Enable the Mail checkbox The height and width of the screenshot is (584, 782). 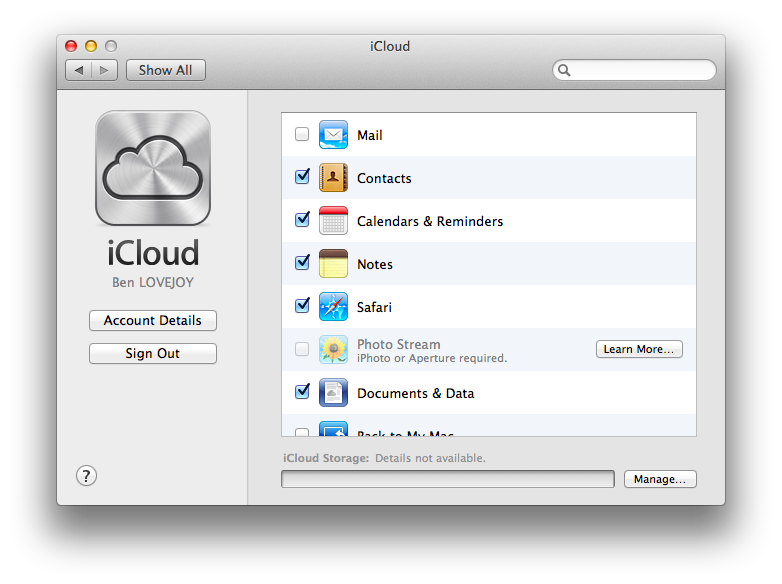[x=302, y=134]
